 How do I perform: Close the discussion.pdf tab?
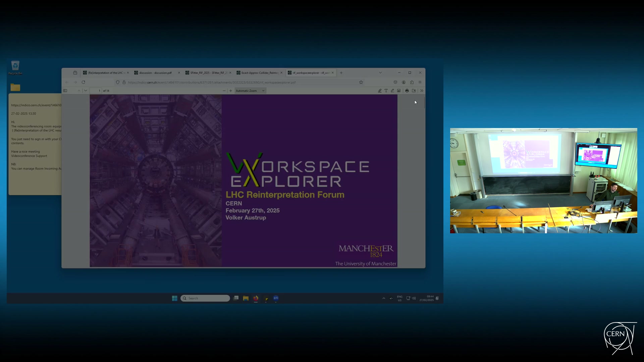[179, 73]
